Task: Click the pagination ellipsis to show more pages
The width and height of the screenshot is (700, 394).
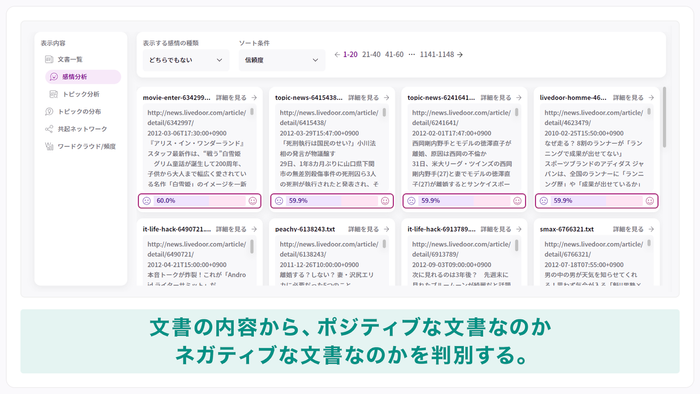Action: pyautogui.click(x=412, y=54)
